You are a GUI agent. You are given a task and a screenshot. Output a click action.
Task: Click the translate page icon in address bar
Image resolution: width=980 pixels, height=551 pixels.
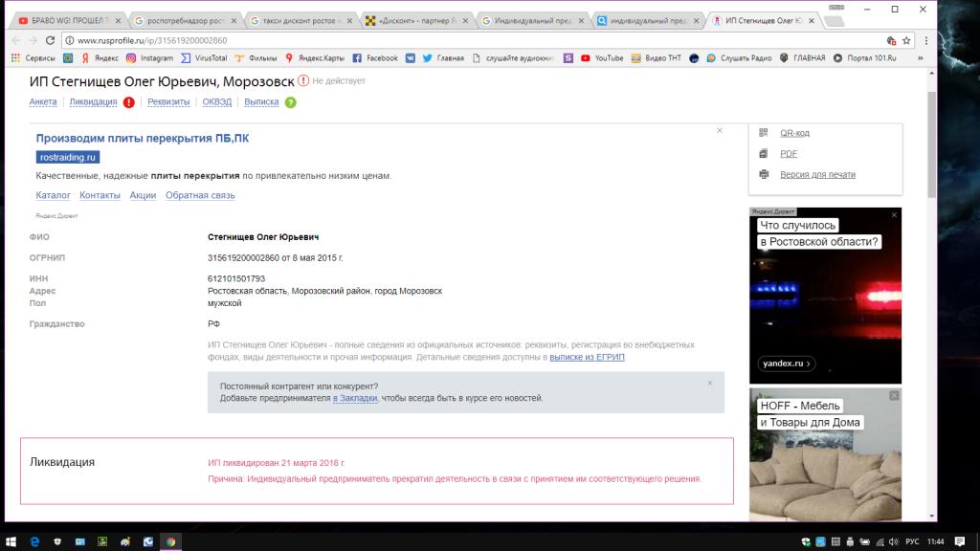tap(891, 40)
